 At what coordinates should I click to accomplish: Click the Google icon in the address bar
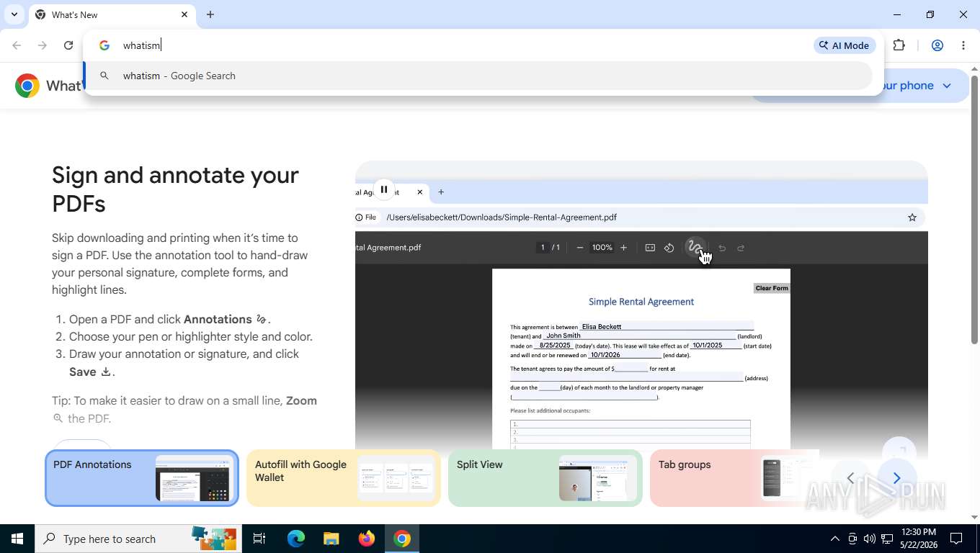pyautogui.click(x=104, y=45)
